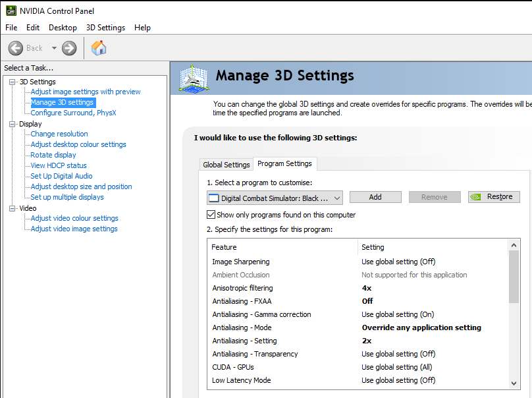
Task: Open Change resolution task
Action: point(59,134)
